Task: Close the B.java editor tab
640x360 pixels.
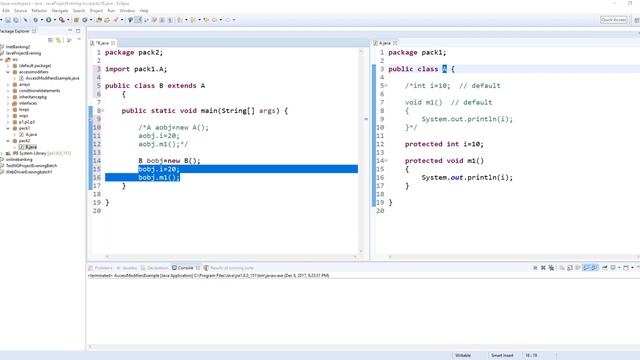Action: click(113, 43)
